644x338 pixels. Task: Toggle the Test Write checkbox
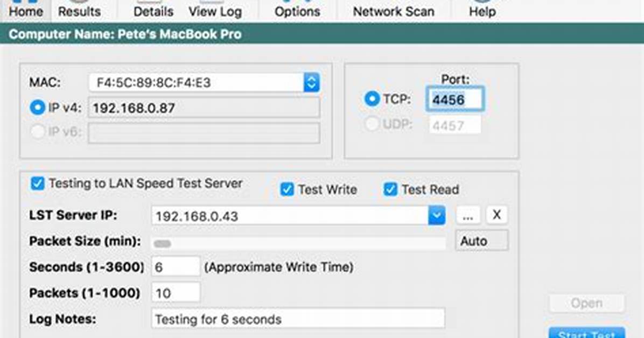tap(286, 189)
